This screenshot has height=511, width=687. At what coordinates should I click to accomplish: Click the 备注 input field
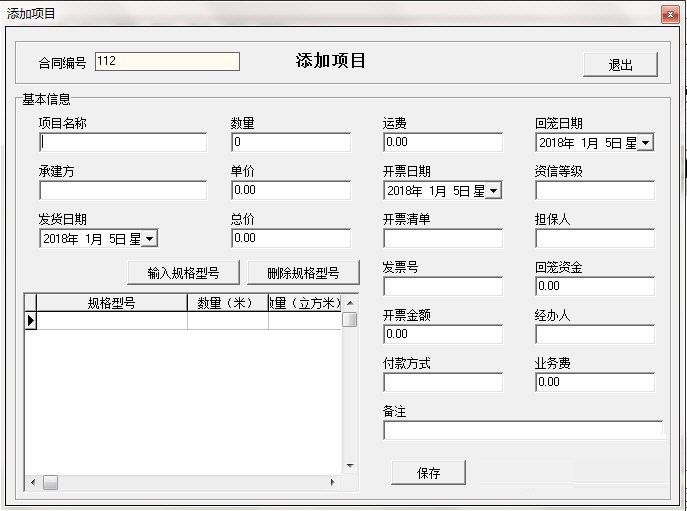[x=523, y=430]
